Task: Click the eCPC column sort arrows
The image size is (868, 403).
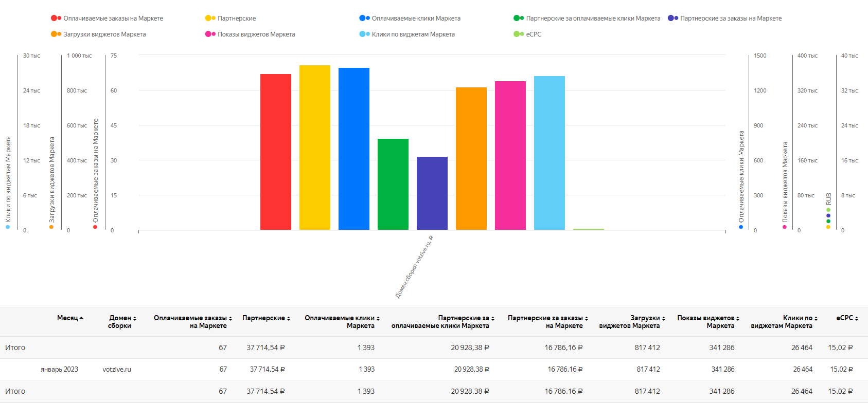Action: pos(857,319)
